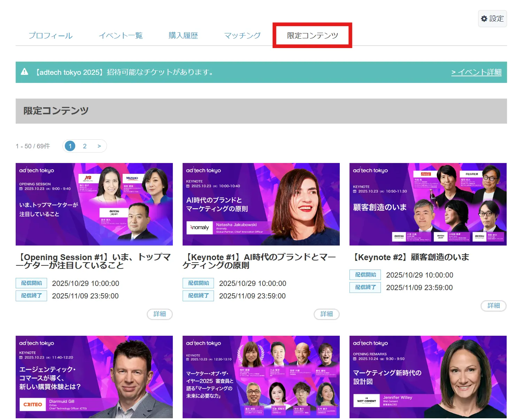Open the highlighted 限定コンテンツ tab
The image size is (522, 420).
click(312, 35)
